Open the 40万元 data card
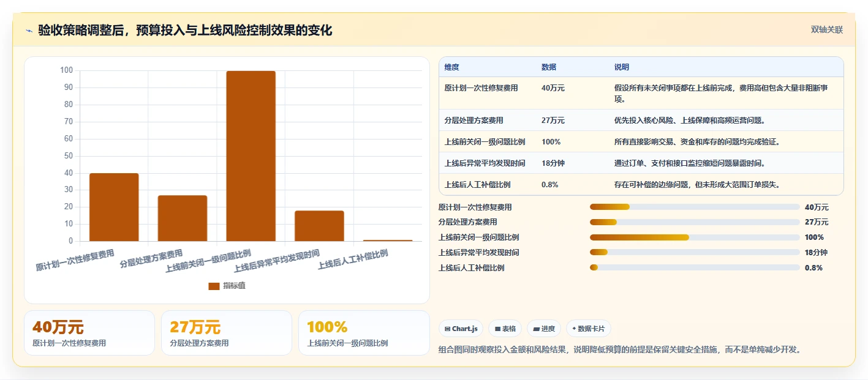The height and width of the screenshot is (380, 868). [89, 333]
